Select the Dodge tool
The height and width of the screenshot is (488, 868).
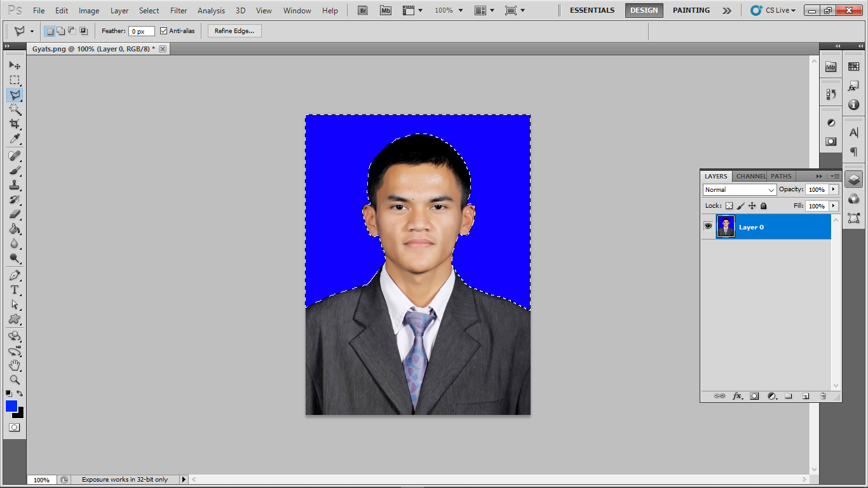(x=15, y=258)
